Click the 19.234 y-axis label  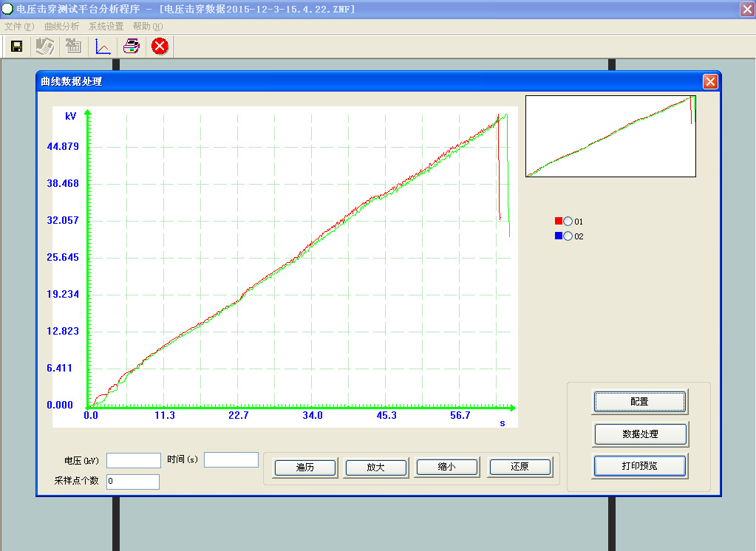pos(63,294)
